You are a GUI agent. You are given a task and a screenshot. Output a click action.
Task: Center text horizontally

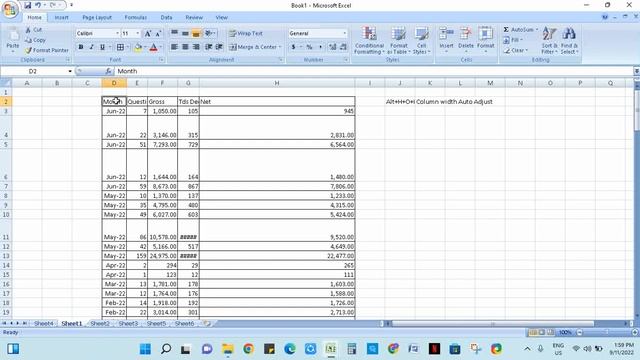tap(185, 47)
